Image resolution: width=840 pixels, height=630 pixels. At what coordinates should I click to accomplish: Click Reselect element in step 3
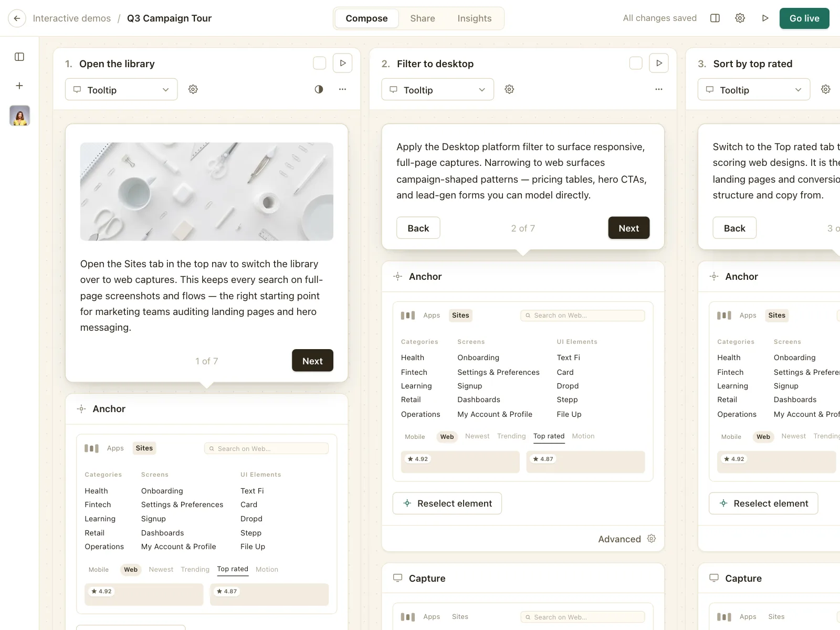click(763, 503)
